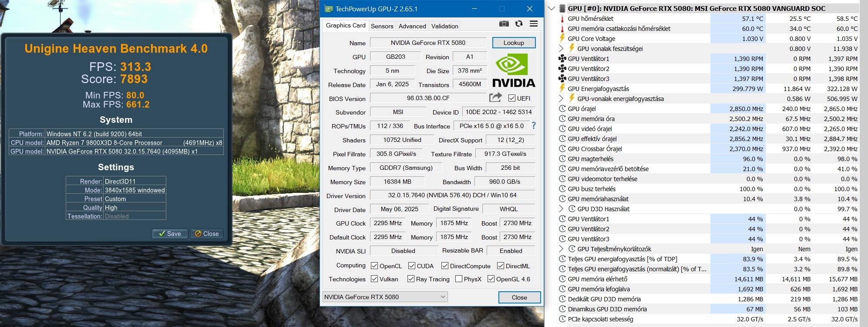Viewport: 868px width, 327px height.
Task: Click the Lookup button
Action: [514, 43]
